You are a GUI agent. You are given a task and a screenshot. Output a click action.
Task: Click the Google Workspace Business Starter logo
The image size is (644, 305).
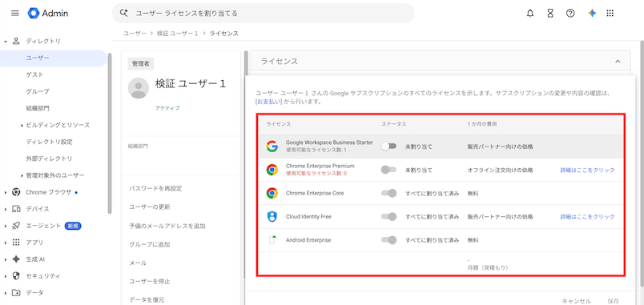click(x=272, y=146)
